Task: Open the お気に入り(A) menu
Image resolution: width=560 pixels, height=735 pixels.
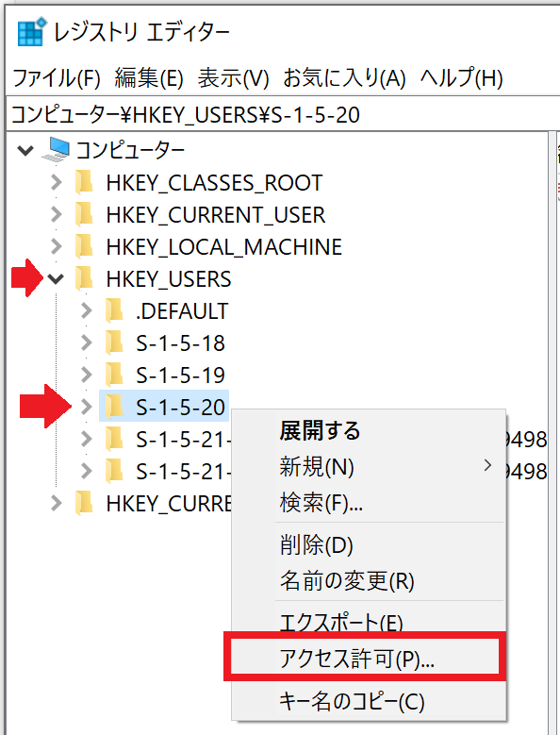Action: pos(344,77)
